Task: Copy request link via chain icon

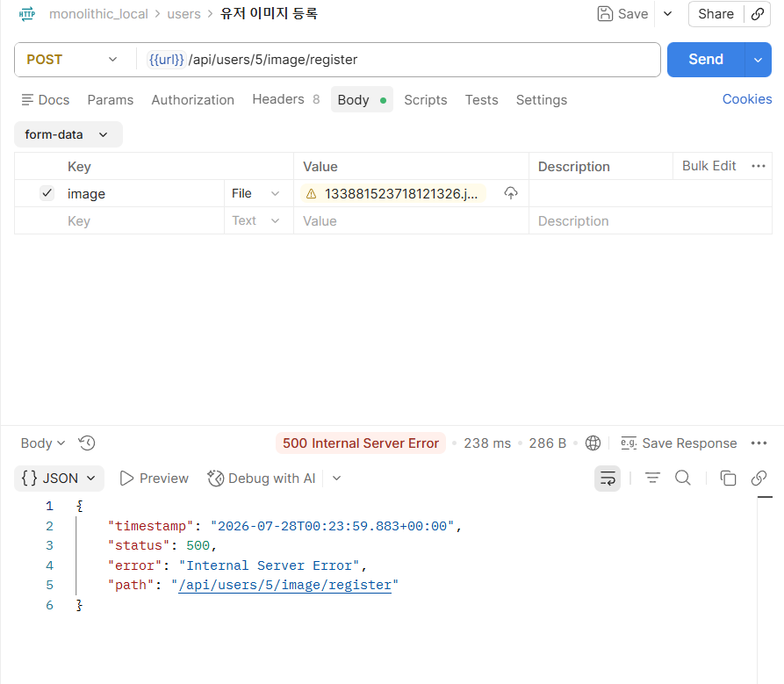Action: point(758,14)
